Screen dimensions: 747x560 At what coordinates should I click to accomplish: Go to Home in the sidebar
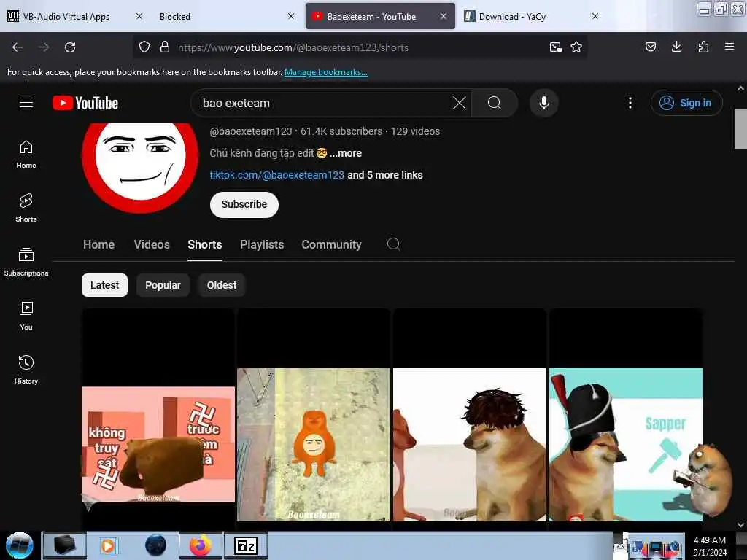click(26, 155)
